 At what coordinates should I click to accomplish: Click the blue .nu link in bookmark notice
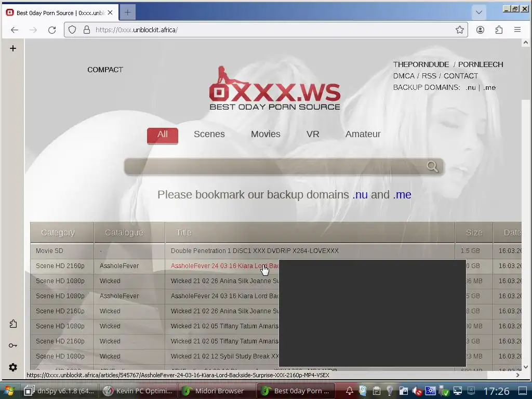(x=360, y=195)
